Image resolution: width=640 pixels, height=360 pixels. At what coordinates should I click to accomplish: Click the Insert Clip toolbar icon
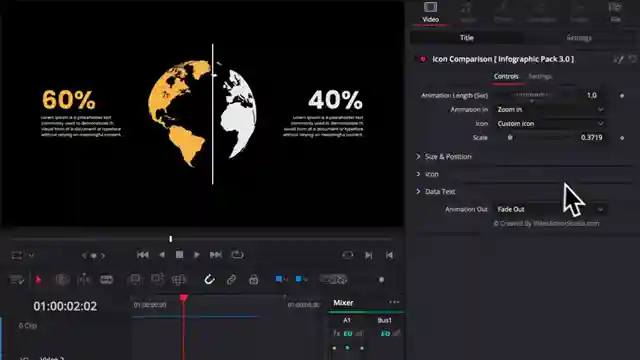(x=135, y=280)
